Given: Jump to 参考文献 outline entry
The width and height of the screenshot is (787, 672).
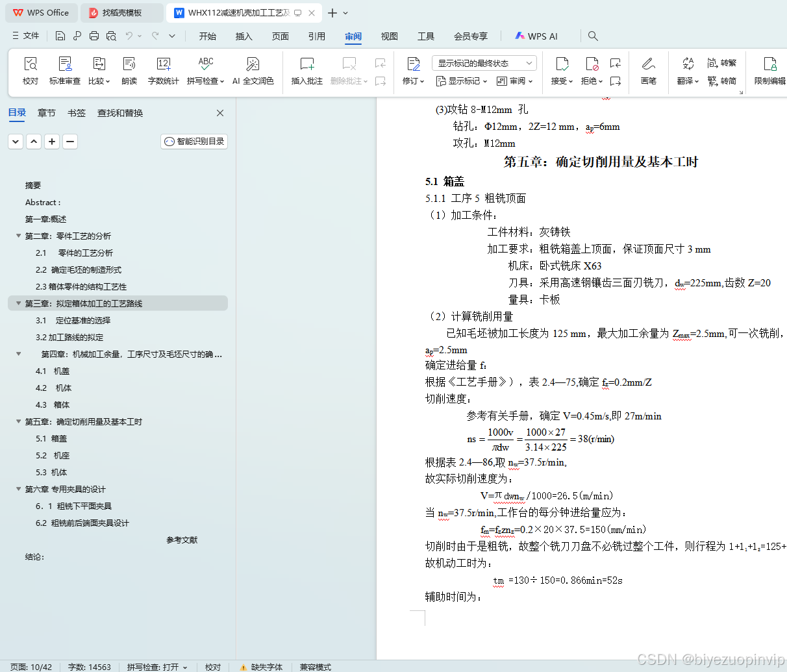Looking at the screenshot, I should point(182,540).
